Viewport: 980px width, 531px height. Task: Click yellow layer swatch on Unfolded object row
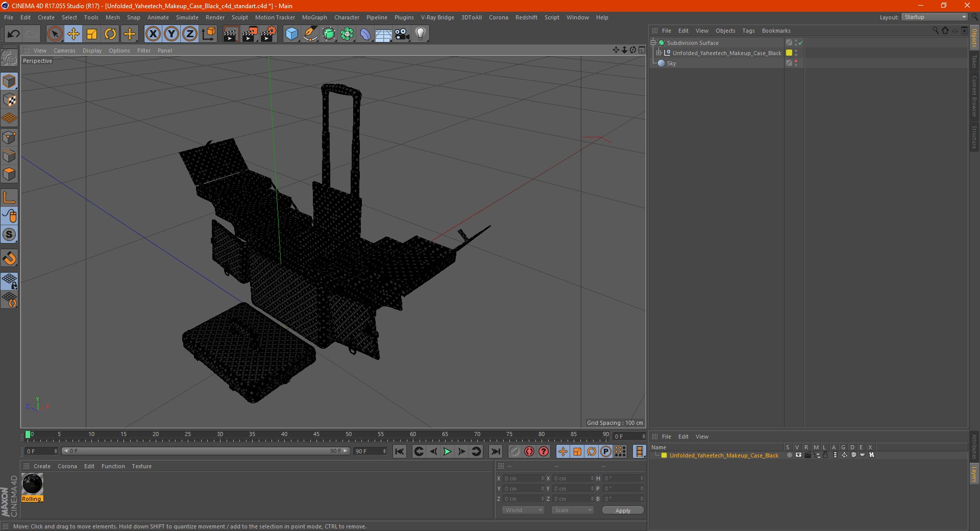click(x=789, y=53)
